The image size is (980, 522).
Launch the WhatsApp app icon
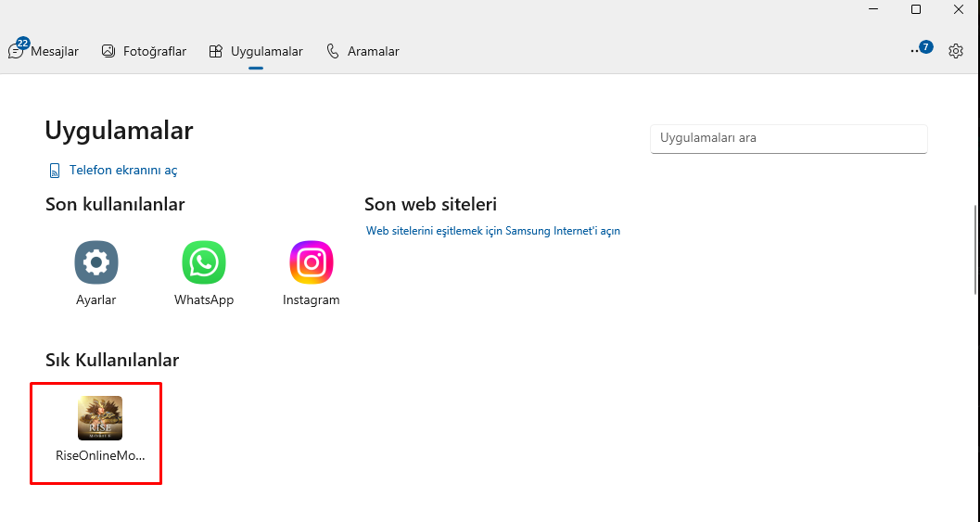pyautogui.click(x=204, y=262)
